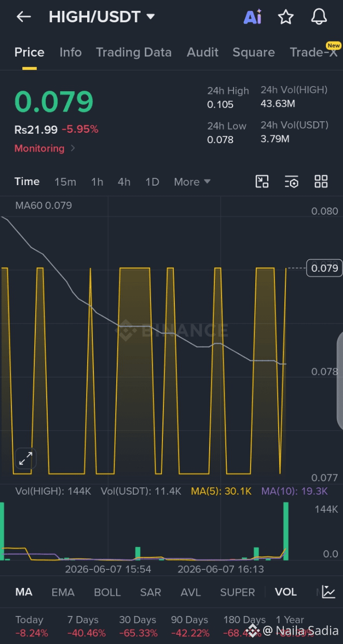
Task: Tap the Vol(HIGH): 144K label
Action: click(53, 491)
